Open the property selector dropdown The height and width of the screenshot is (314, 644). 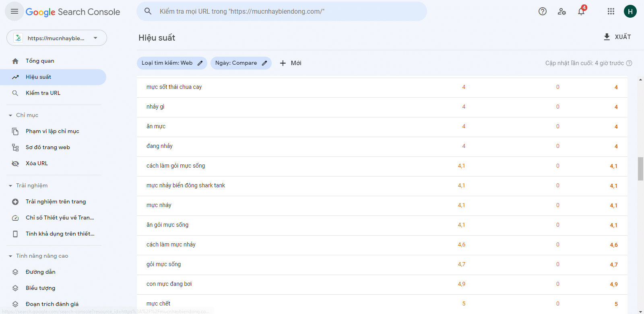point(57,38)
